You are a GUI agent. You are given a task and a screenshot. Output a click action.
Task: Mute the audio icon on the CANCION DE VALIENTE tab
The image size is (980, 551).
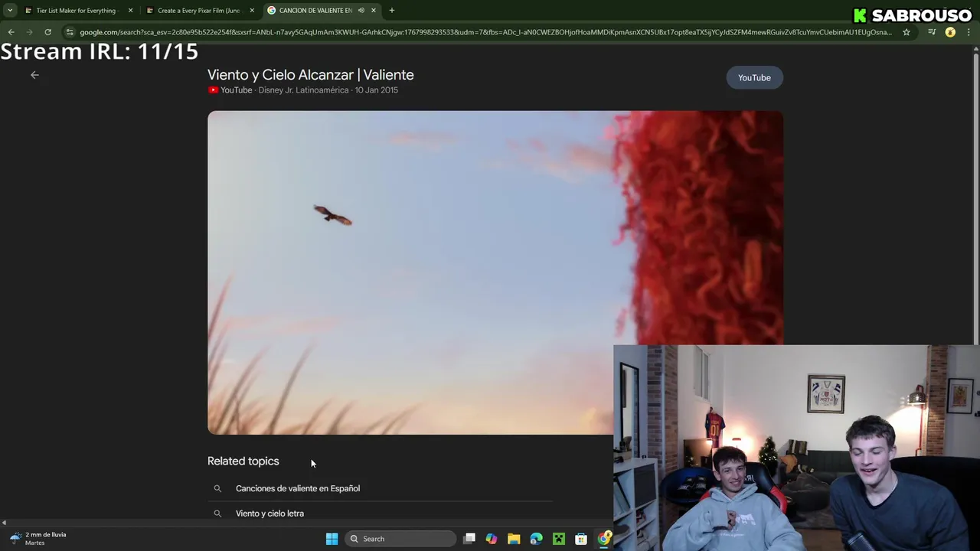click(x=361, y=11)
